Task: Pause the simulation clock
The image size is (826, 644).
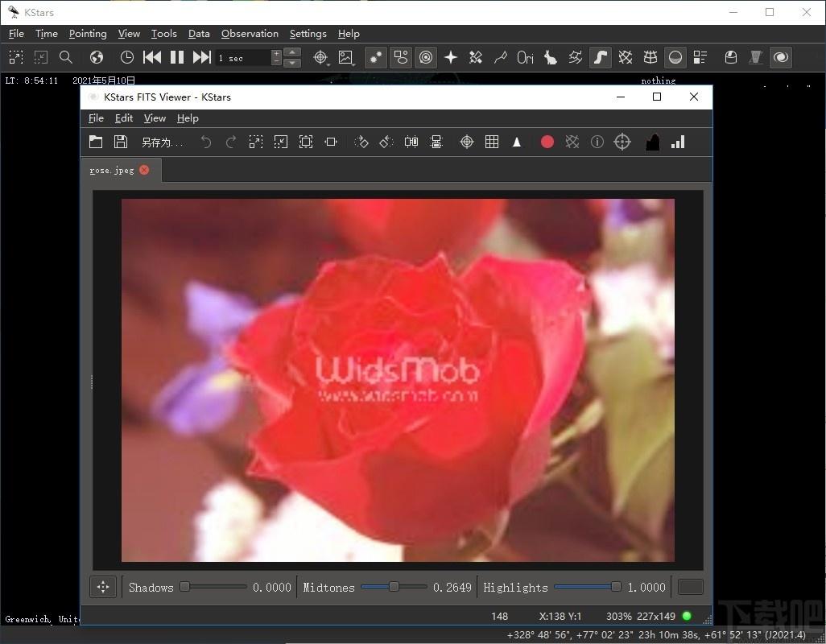Action: click(x=177, y=57)
